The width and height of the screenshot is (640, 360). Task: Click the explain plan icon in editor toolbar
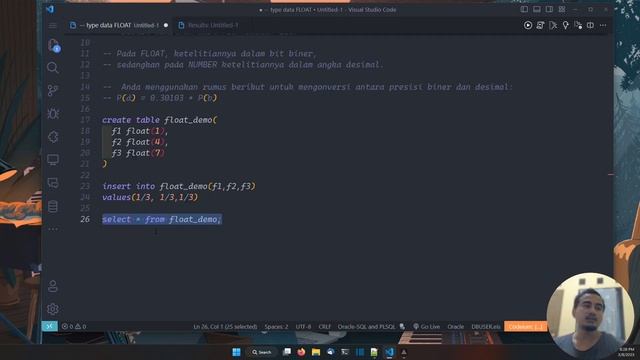click(553, 25)
